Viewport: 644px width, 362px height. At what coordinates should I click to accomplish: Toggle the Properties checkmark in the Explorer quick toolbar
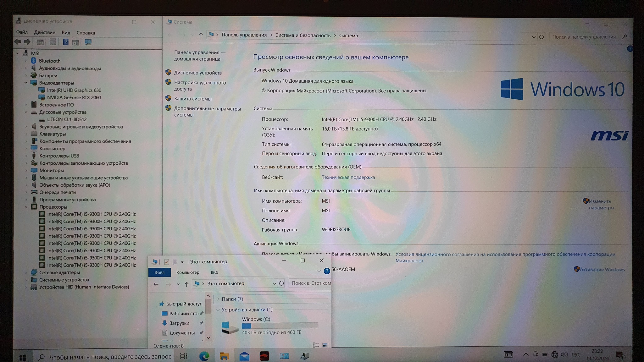[x=167, y=262]
